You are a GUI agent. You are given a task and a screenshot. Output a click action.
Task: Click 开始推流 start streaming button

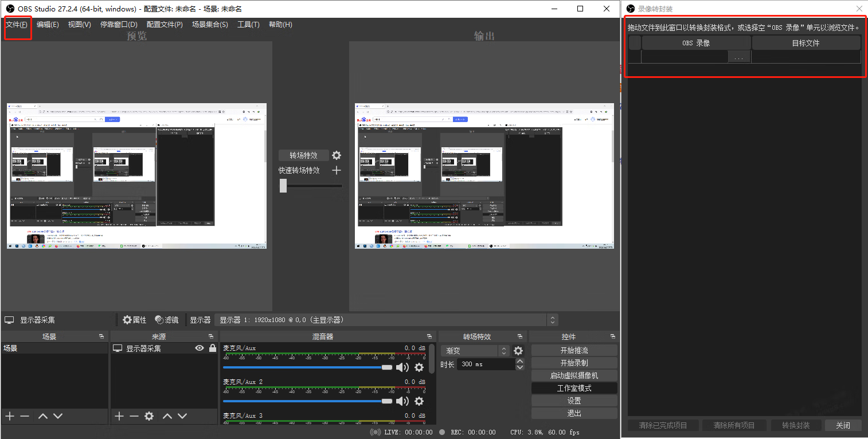574,350
